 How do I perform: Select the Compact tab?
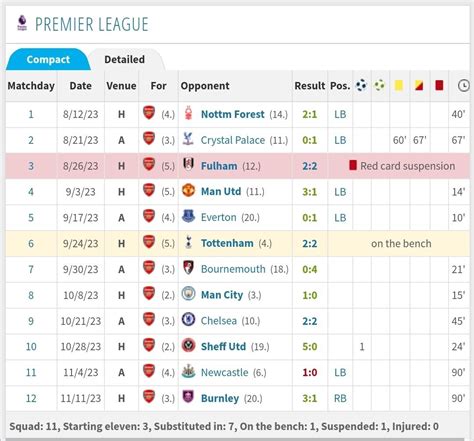click(48, 59)
